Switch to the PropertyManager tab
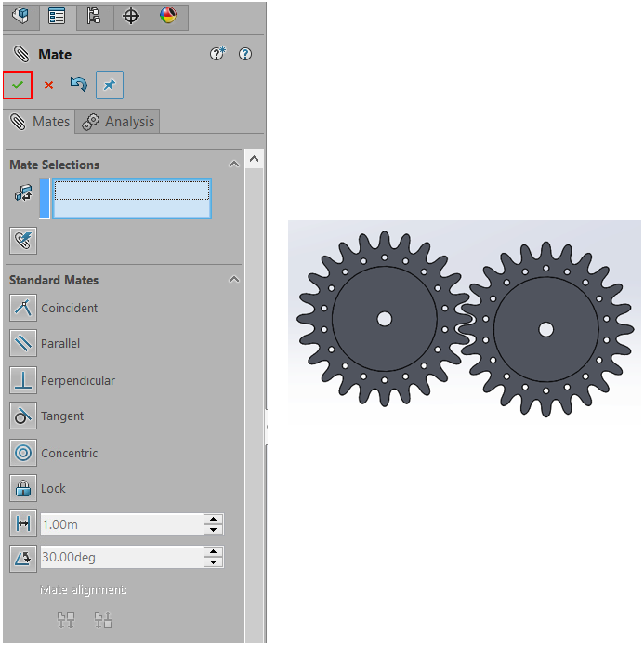The image size is (644, 647). point(57,17)
